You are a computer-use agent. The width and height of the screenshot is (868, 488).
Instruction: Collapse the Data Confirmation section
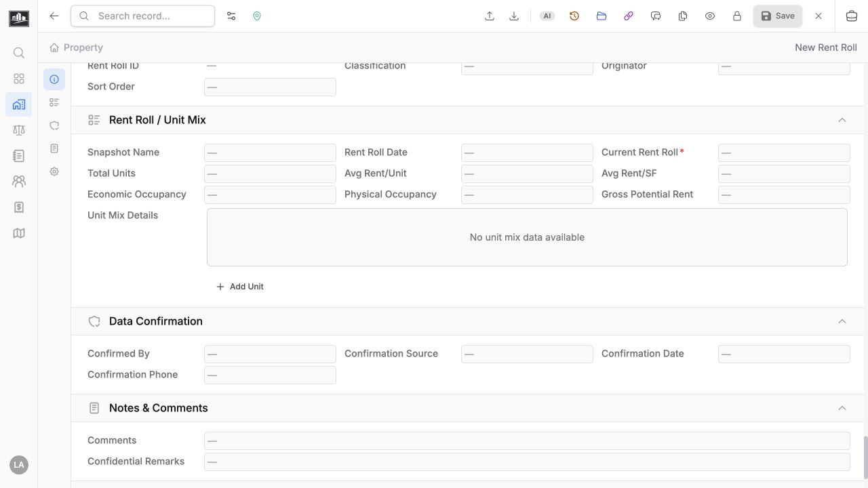(x=842, y=321)
